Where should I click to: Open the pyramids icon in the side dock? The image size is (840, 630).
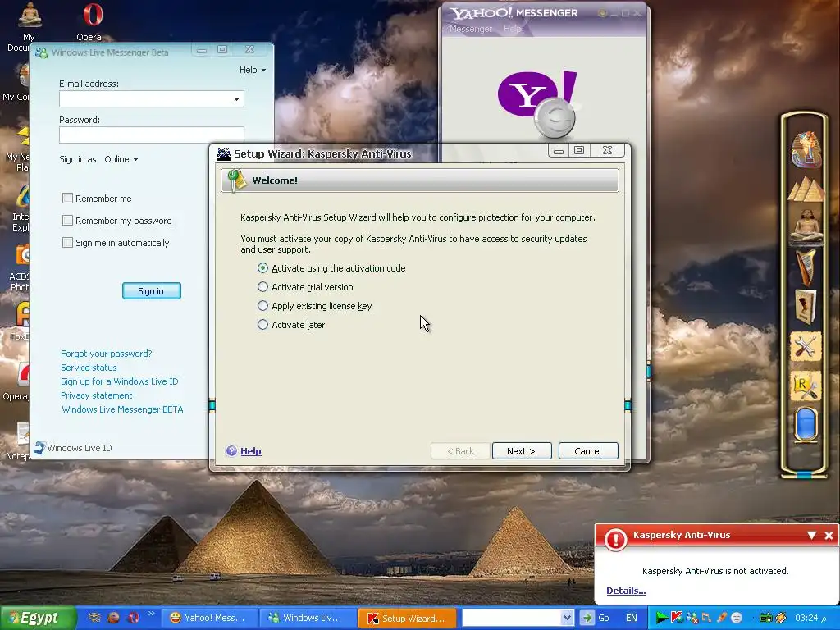806,189
